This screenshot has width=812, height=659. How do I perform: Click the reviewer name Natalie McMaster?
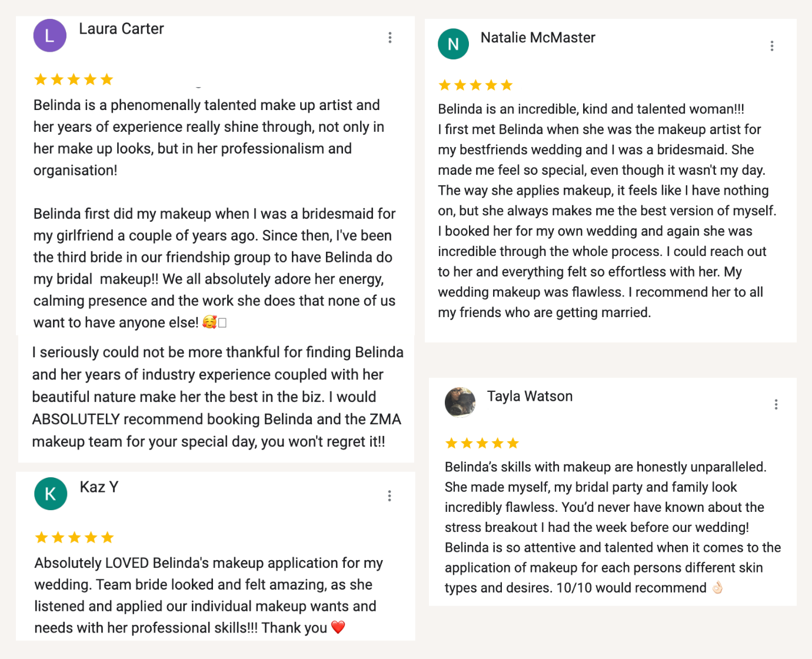pos(538,38)
